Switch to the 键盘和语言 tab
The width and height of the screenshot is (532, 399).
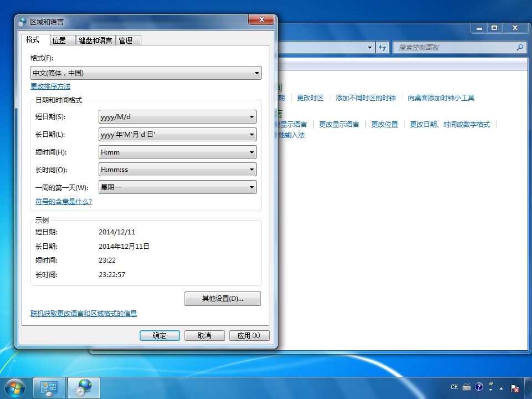click(96, 40)
